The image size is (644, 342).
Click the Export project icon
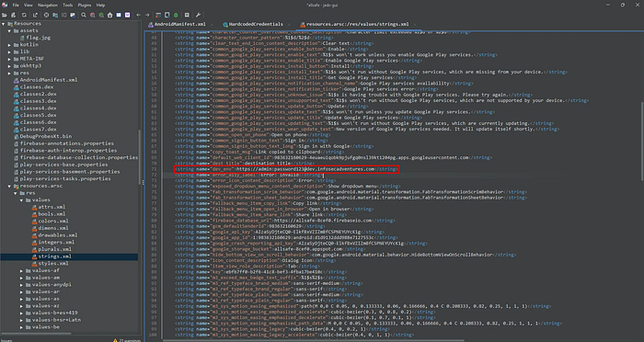coord(35,16)
